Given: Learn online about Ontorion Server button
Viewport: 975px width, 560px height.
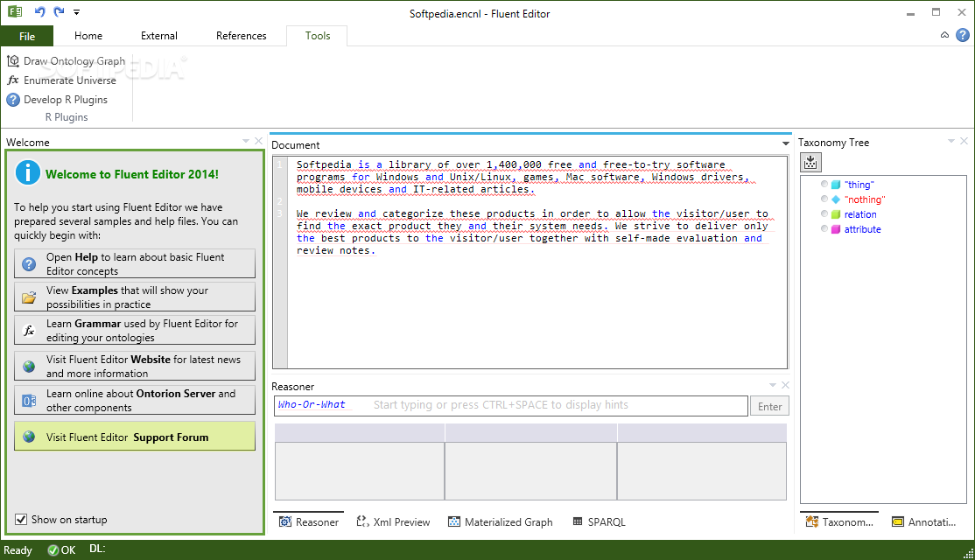Looking at the screenshot, I should tap(134, 400).
